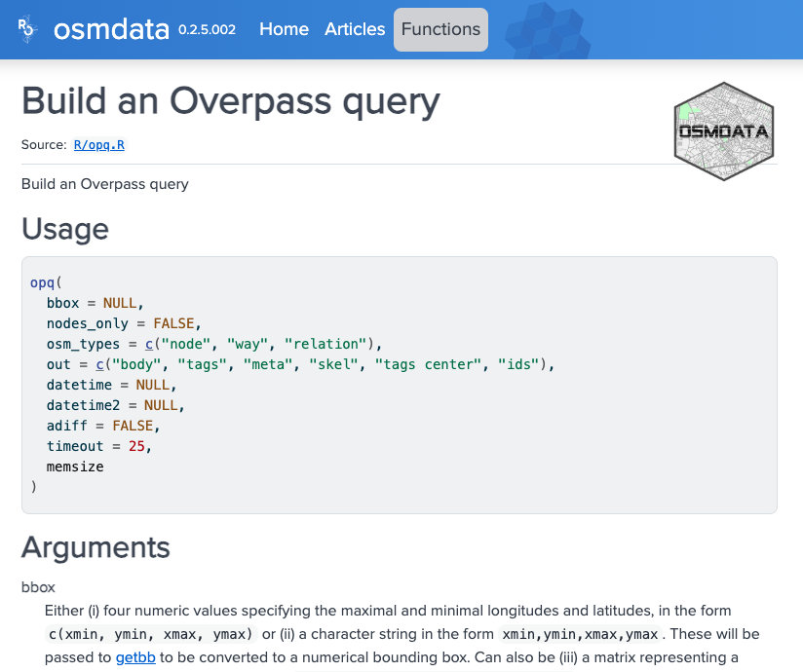This screenshot has width=803, height=672.
Task: Open the c link on the osm_types line
Action: (148, 344)
